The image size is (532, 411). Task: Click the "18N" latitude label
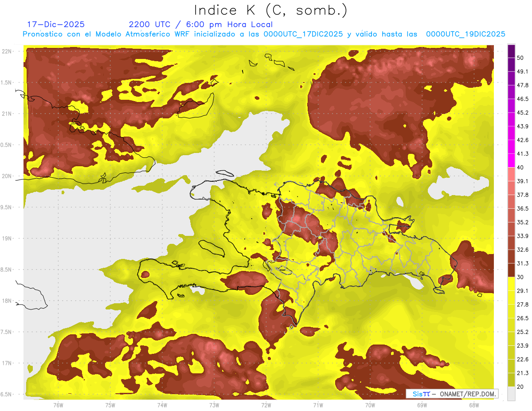pyautogui.click(x=7, y=301)
